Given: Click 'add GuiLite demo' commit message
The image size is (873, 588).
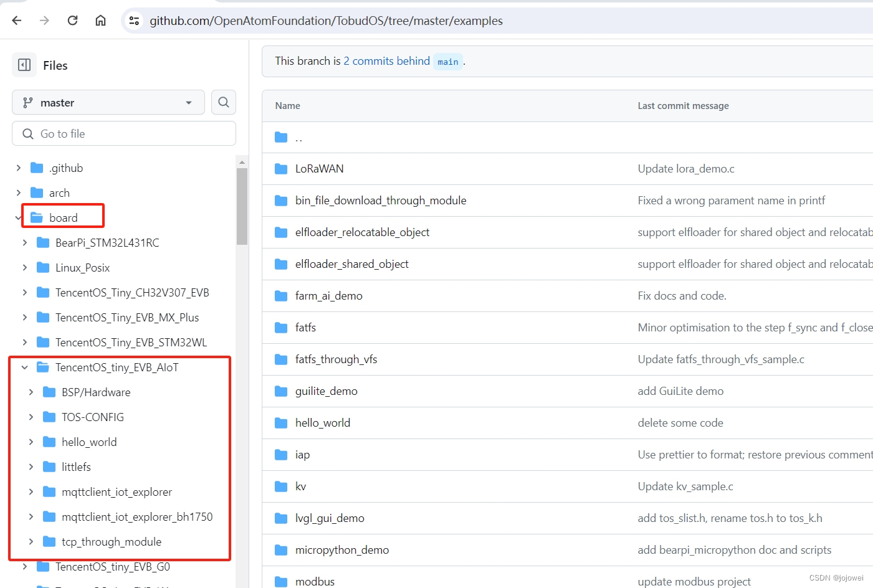Looking at the screenshot, I should point(680,391).
